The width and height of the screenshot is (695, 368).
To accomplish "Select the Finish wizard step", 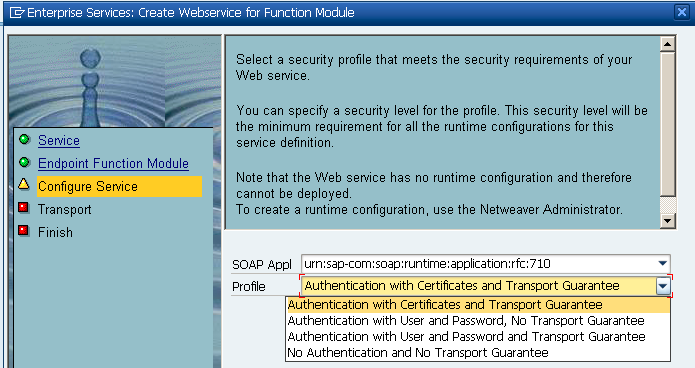I will pos(55,232).
